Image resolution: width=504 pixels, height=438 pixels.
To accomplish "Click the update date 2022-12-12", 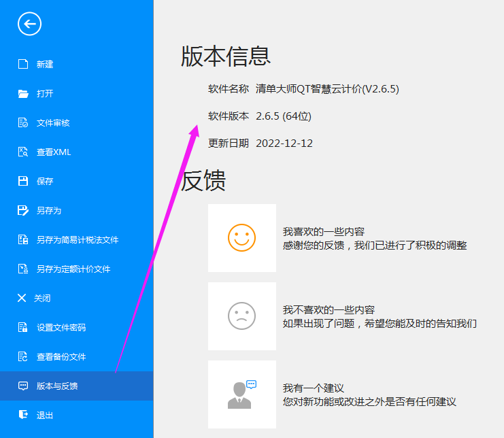I will point(284,144).
